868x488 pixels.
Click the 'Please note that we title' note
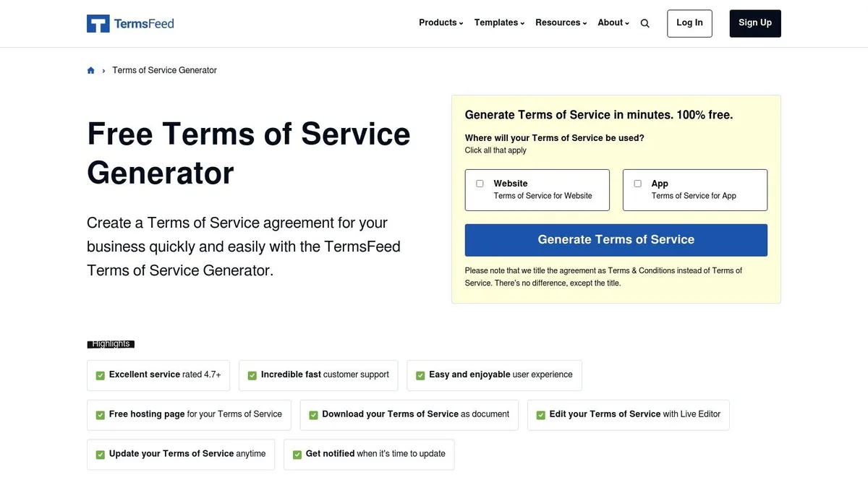coord(603,277)
